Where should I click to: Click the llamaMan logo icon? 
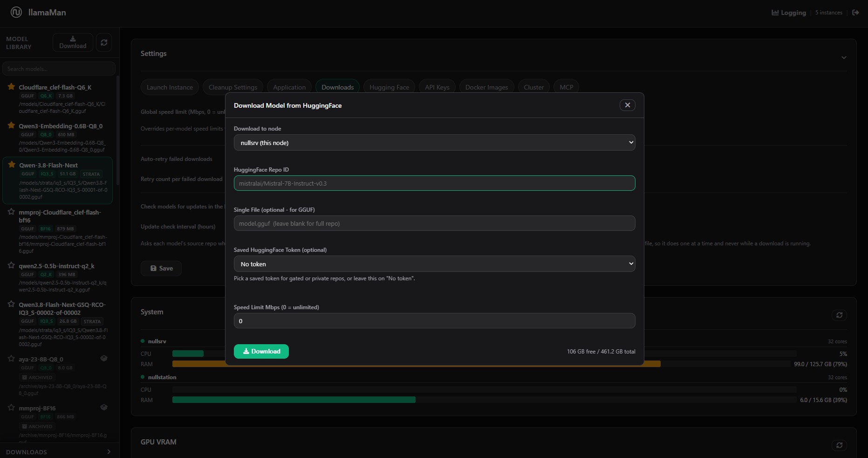[16, 13]
